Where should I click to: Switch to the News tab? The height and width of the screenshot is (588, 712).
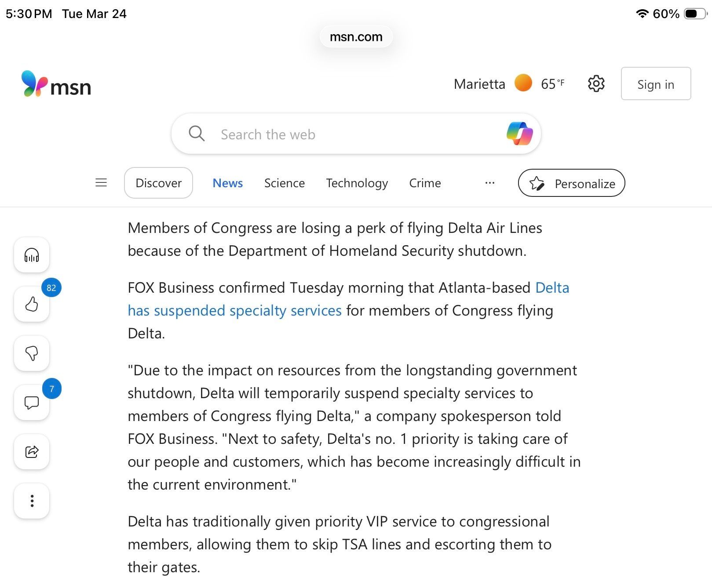pyautogui.click(x=227, y=183)
